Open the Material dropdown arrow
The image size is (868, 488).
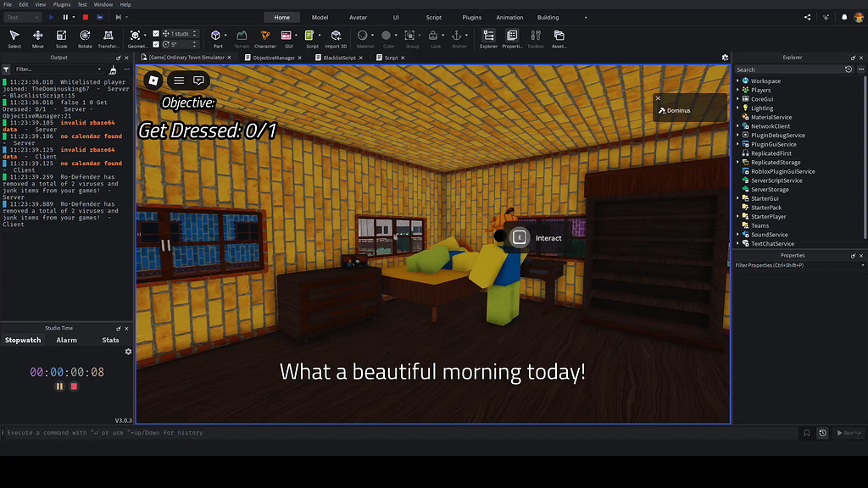373,35
